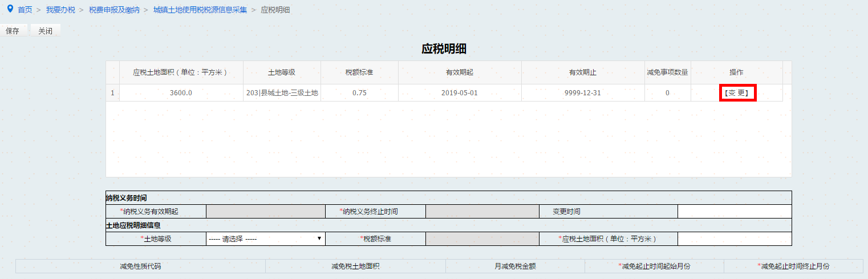Image resolution: width=868 pixels, height=279 pixels.
Task: Click the 应税土地面积 input field in form
Action: pyautogui.click(x=735, y=239)
